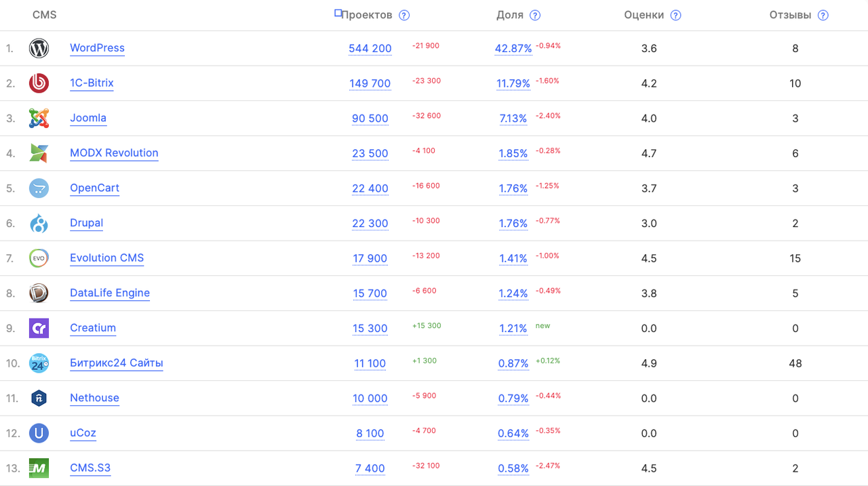
Task: Click the uCoz logo icon
Action: pyautogui.click(x=39, y=433)
